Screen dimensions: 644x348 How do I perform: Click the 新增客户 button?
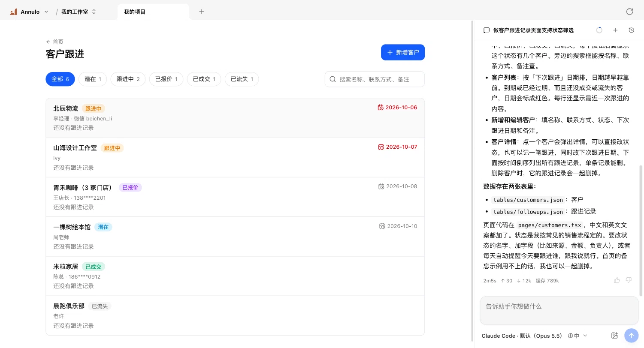pos(402,52)
